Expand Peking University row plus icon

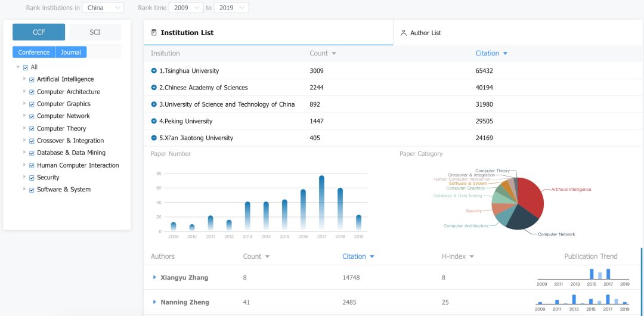pos(154,121)
